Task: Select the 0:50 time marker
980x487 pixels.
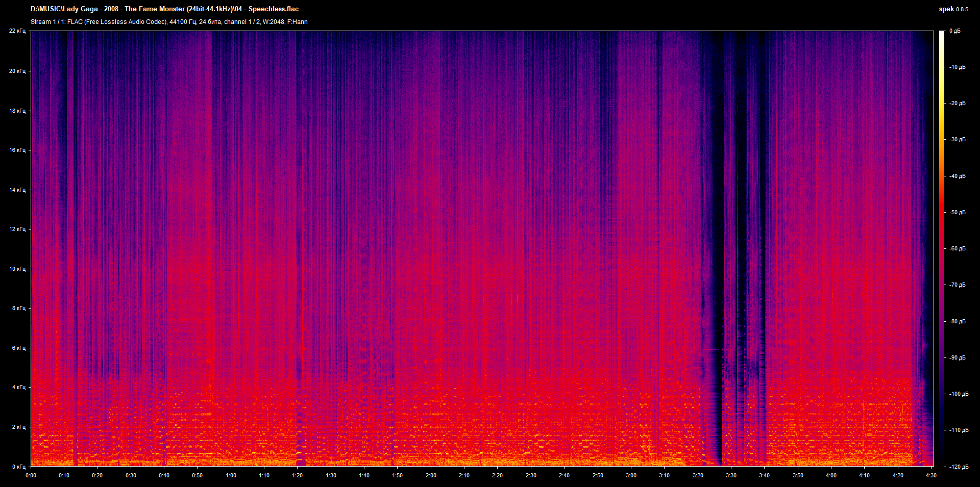Action: (x=197, y=475)
